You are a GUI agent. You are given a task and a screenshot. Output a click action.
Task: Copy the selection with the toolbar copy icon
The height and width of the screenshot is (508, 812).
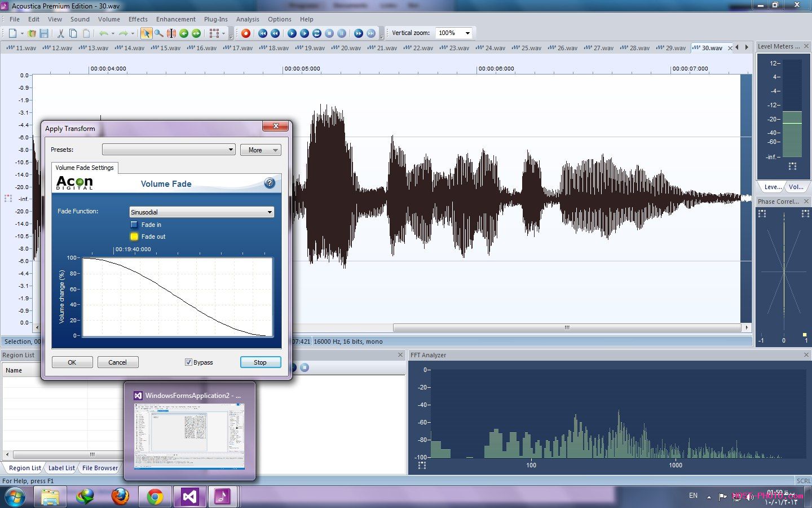click(x=73, y=33)
